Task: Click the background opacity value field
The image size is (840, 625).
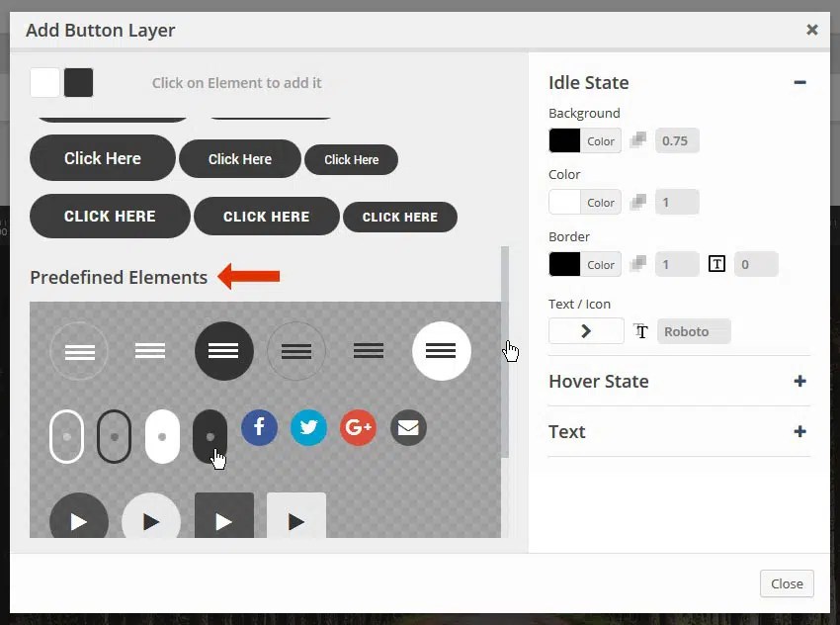Action: 677,140
